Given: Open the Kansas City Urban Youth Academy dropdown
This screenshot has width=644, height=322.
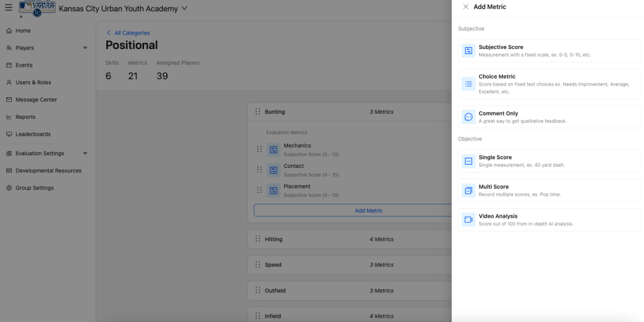Looking at the screenshot, I should [184, 9].
